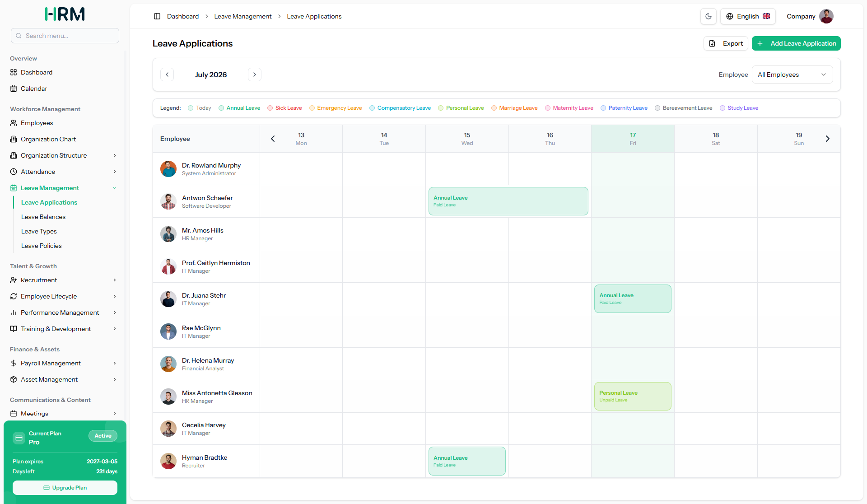This screenshot has width=867, height=504.
Task: Click the Organization Structure building icon
Action: (x=14, y=155)
